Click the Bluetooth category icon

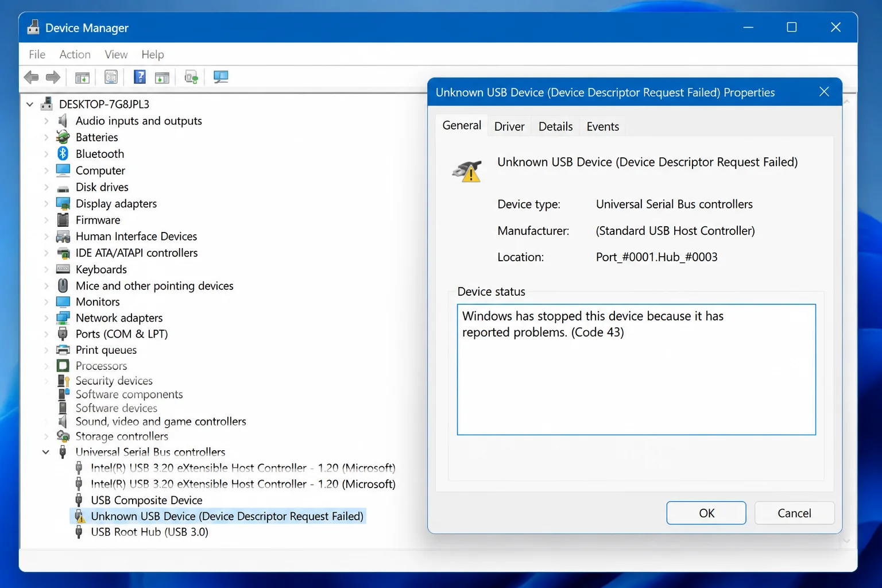coord(63,153)
